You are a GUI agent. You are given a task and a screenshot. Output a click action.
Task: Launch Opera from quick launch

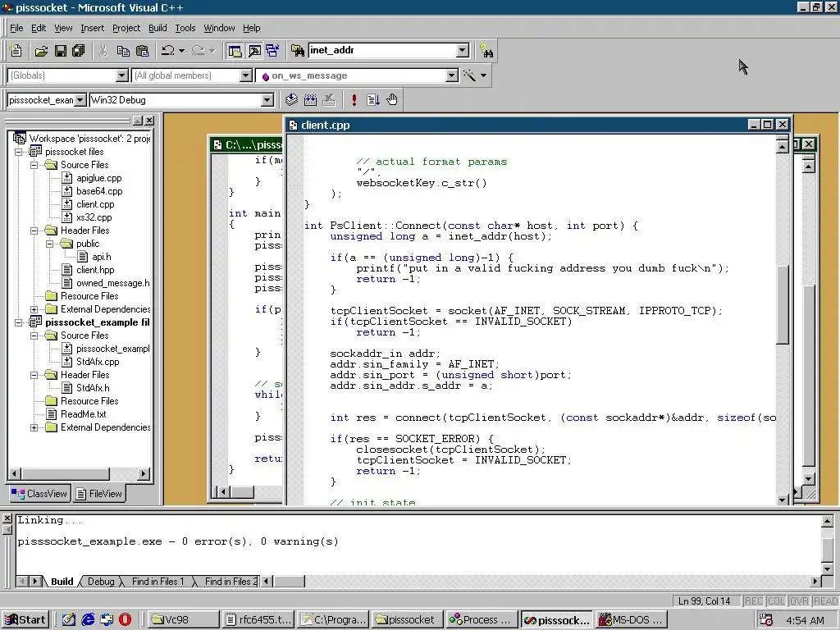125,620
